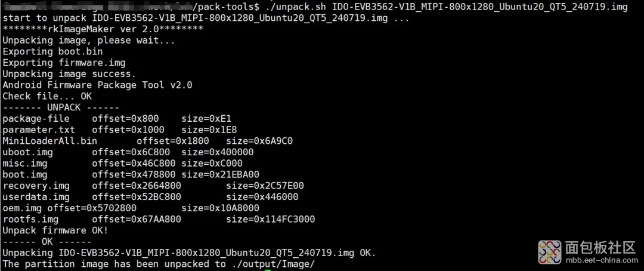Click the misc.img entry
This screenshot has height=271, width=644.
point(24,164)
